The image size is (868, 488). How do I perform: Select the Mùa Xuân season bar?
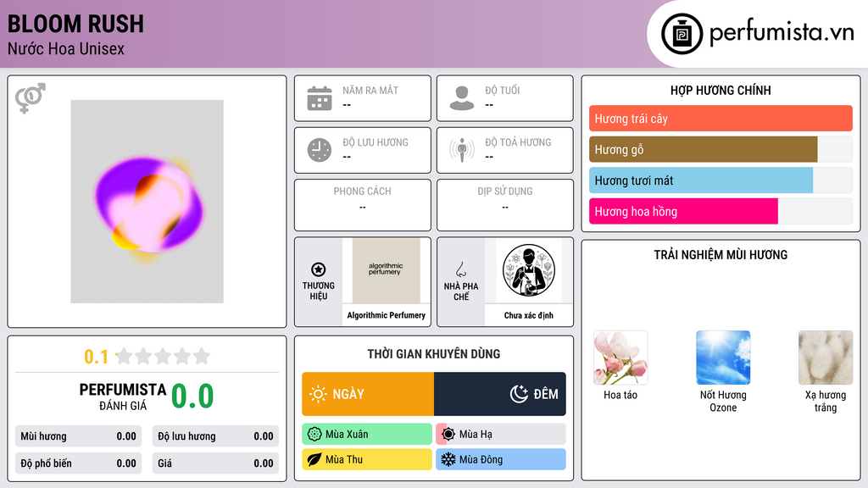click(x=367, y=435)
